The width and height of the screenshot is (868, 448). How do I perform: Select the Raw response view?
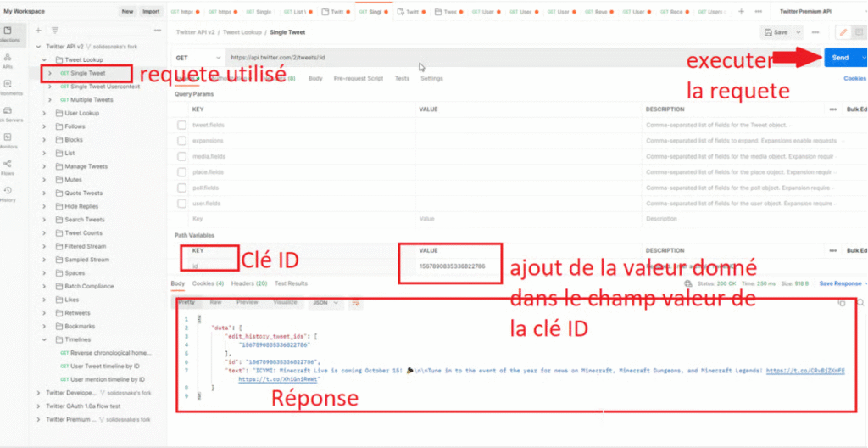coord(215,302)
